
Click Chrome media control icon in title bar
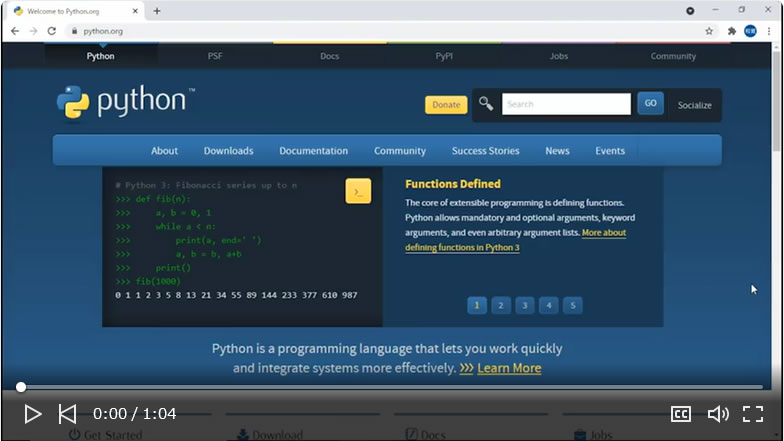pyautogui.click(x=690, y=10)
